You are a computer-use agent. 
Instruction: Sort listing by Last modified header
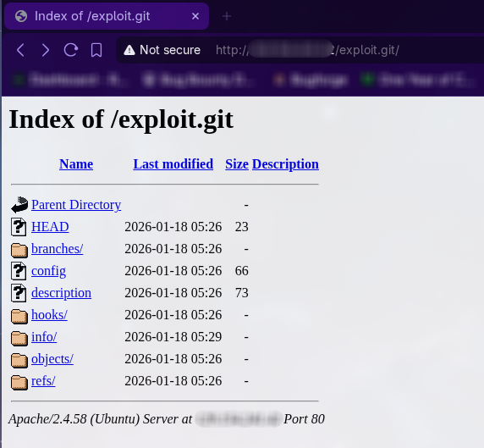(173, 164)
